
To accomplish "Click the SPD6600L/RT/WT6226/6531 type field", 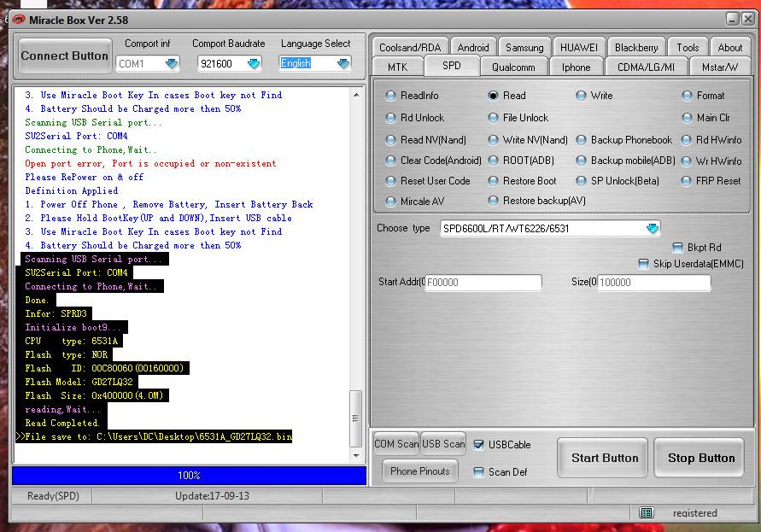I will click(x=550, y=228).
